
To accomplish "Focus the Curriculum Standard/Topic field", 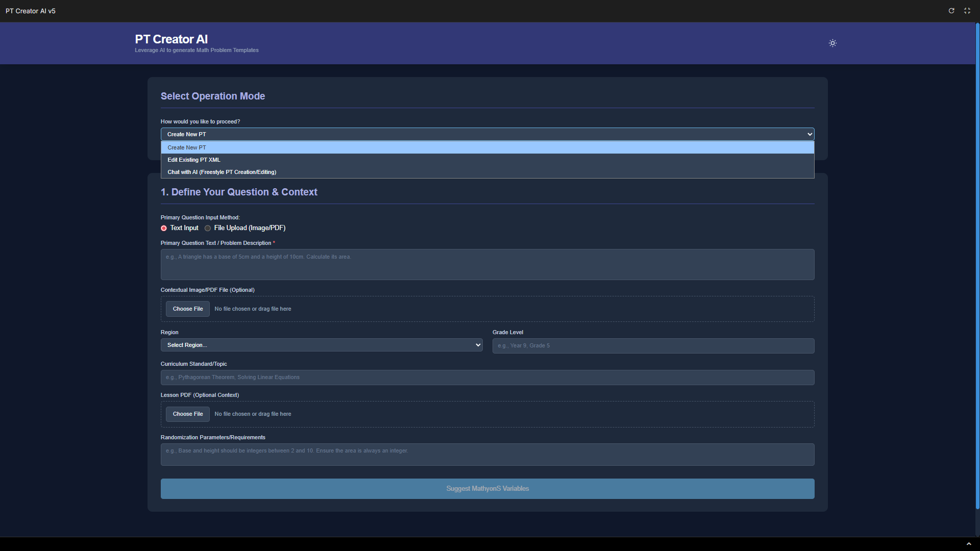I will (487, 378).
